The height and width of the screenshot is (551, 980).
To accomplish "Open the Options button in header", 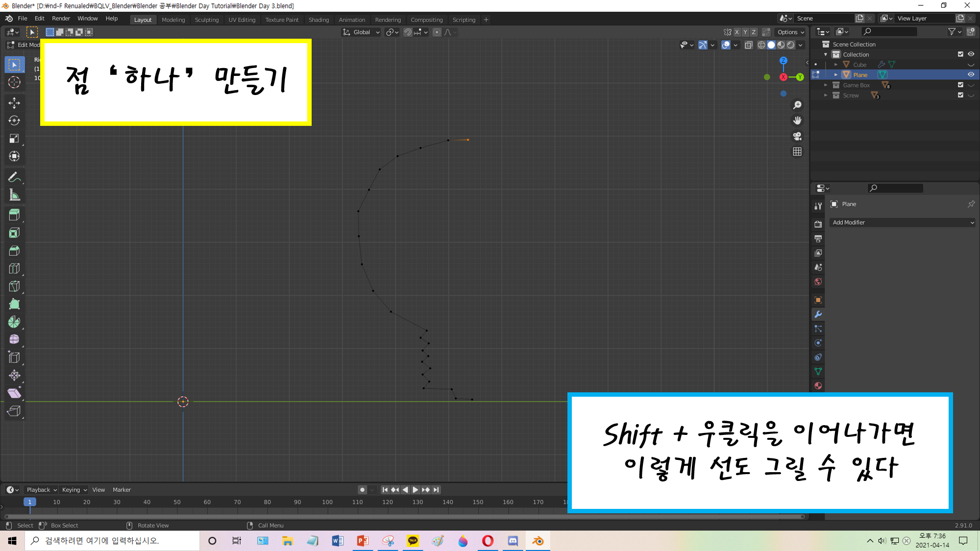I will tap(790, 32).
